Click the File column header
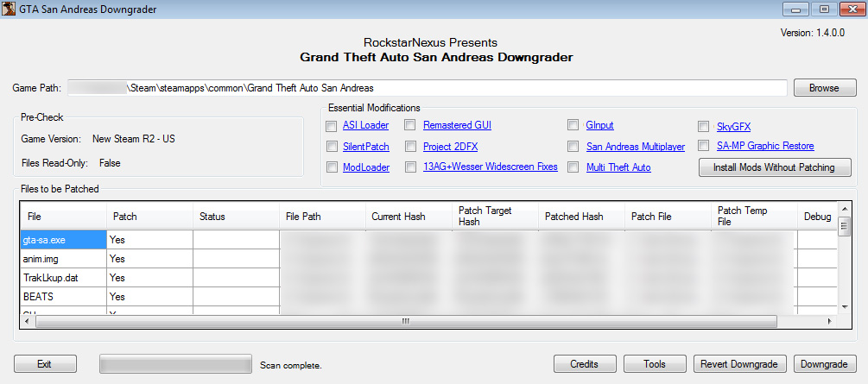Viewport: 868px width, 384px height. coord(64,217)
